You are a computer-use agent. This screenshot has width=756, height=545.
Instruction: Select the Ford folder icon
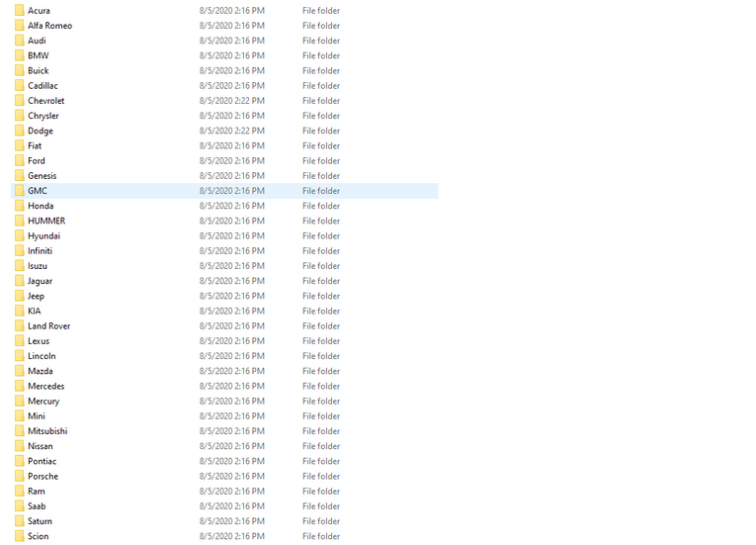click(20, 160)
